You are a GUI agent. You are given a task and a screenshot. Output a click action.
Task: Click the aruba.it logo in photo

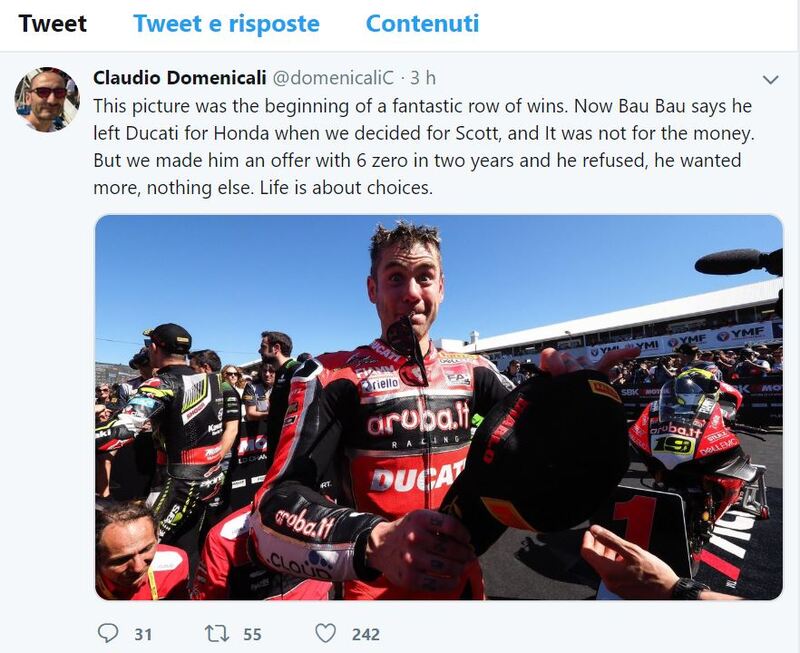[418, 417]
